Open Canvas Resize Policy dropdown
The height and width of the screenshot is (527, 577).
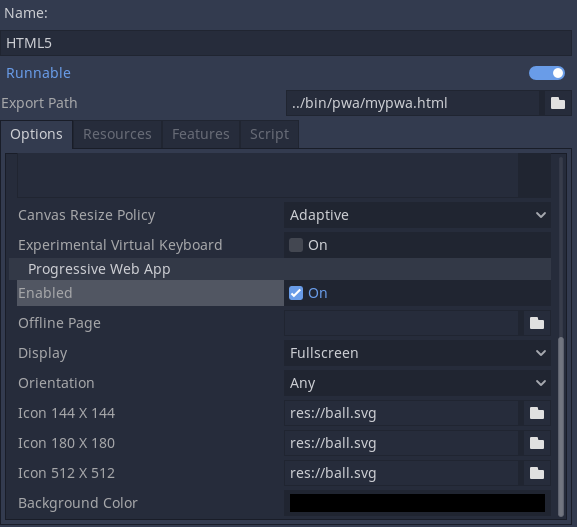pos(417,215)
